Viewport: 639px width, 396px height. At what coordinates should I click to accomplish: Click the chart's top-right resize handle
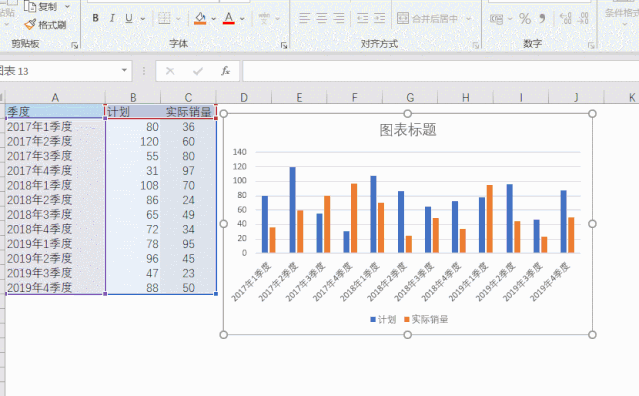593,114
